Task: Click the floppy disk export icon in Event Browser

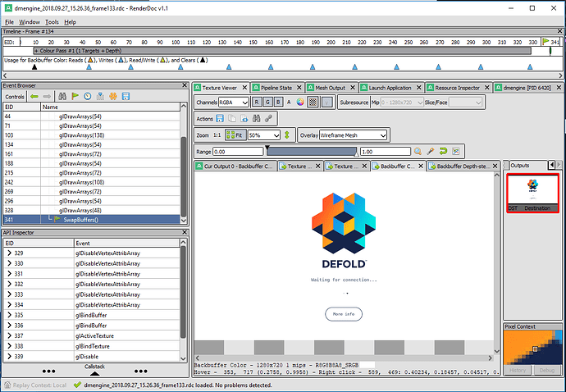Action: [x=126, y=97]
